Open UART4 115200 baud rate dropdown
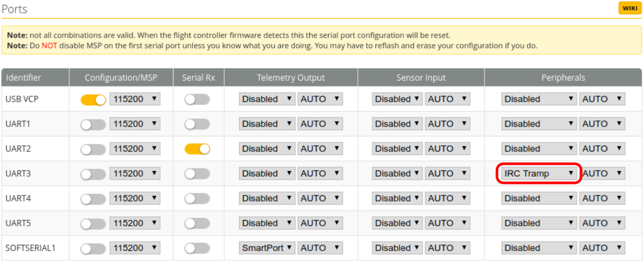Screen dimensions: 644x262 [135, 198]
